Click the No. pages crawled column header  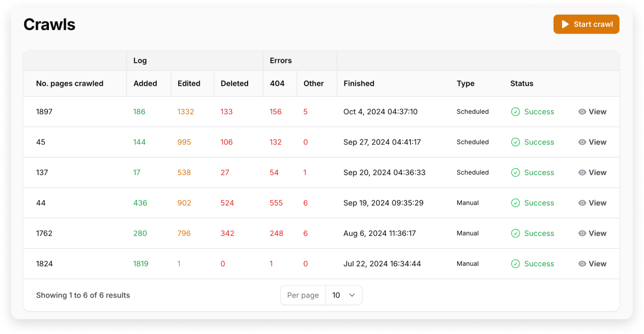coord(69,83)
